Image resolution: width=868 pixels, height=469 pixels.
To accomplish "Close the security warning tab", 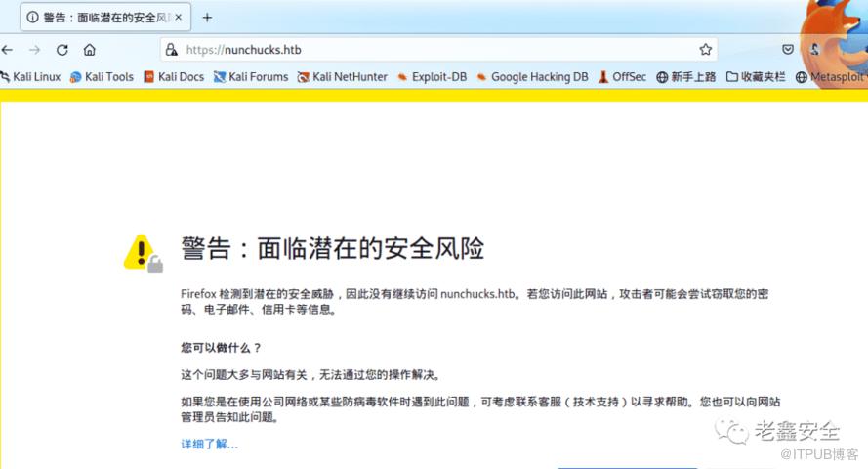I will click(179, 18).
